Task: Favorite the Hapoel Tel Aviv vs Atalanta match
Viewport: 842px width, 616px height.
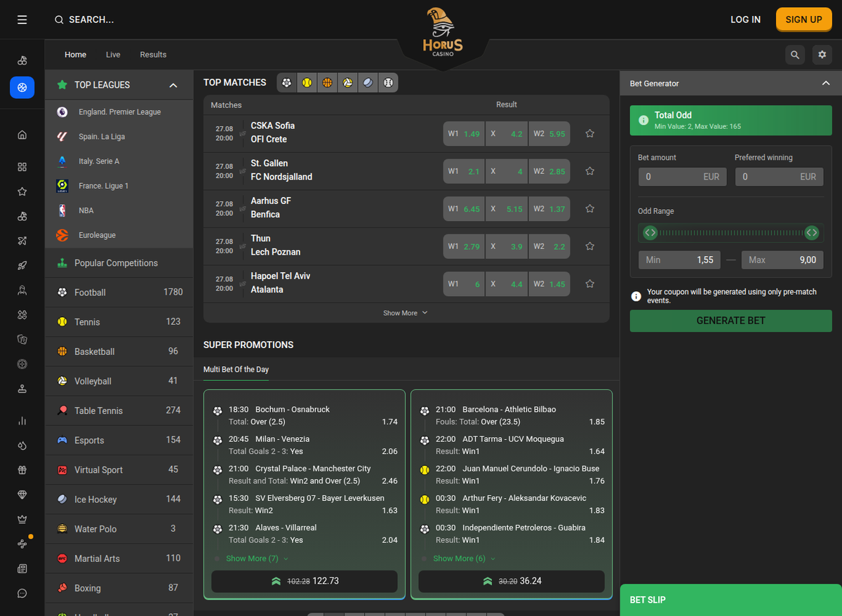Action: pyautogui.click(x=590, y=283)
